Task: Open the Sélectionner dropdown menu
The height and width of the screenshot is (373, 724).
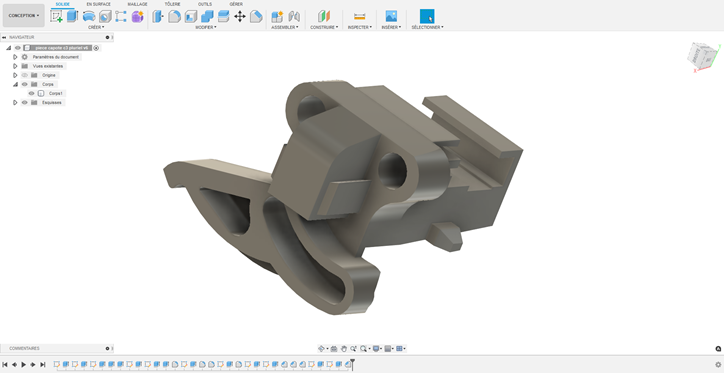Action: tap(428, 27)
